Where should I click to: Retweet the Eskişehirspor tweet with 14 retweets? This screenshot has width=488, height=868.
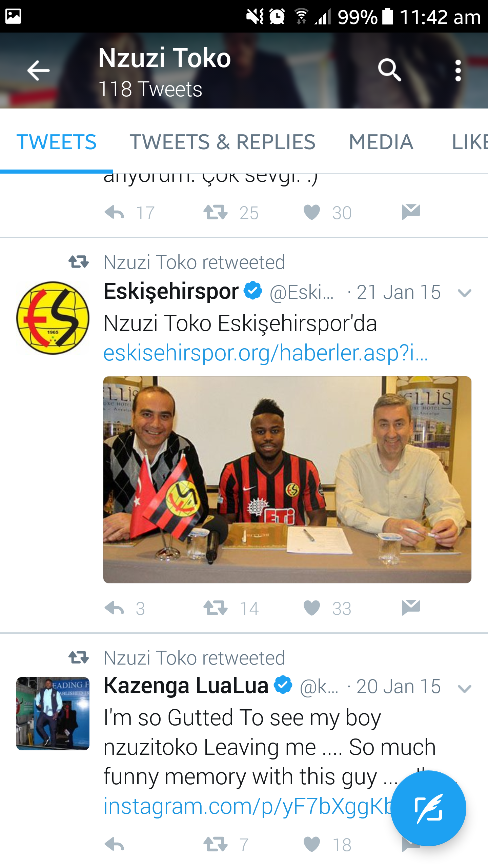click(215, 608)
